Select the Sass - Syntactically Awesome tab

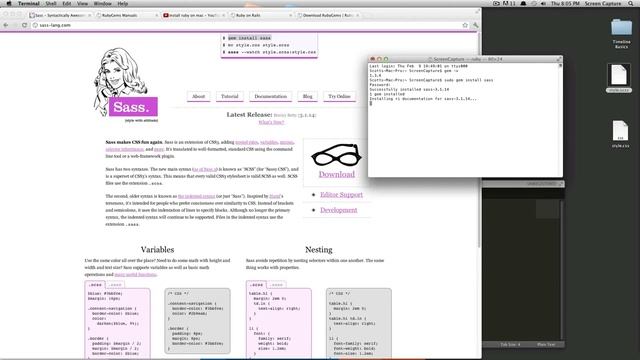pos(60,16)
